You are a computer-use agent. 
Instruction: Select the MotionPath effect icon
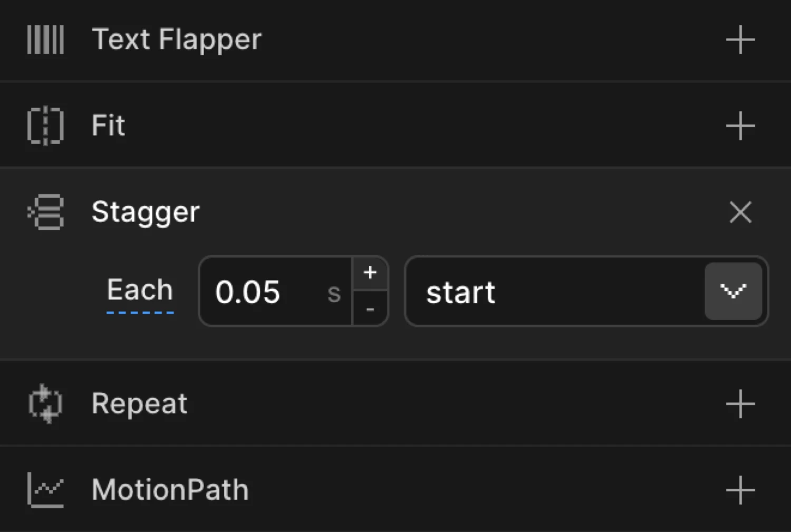pyautogui.click(x=45, y=489)
